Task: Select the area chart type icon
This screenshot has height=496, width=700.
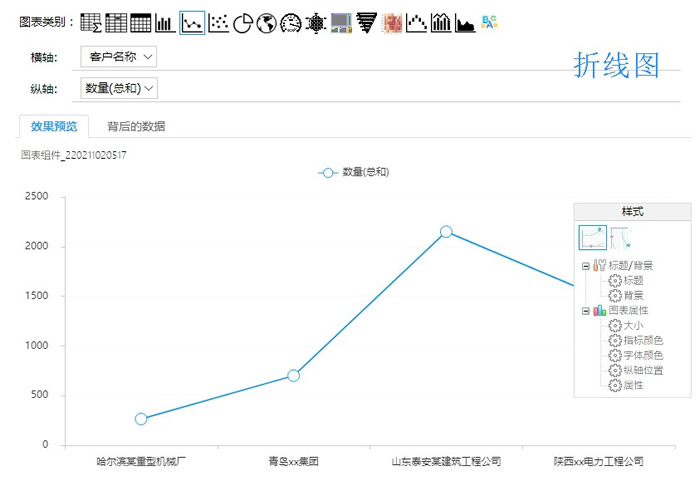Action: click(465, 22)
